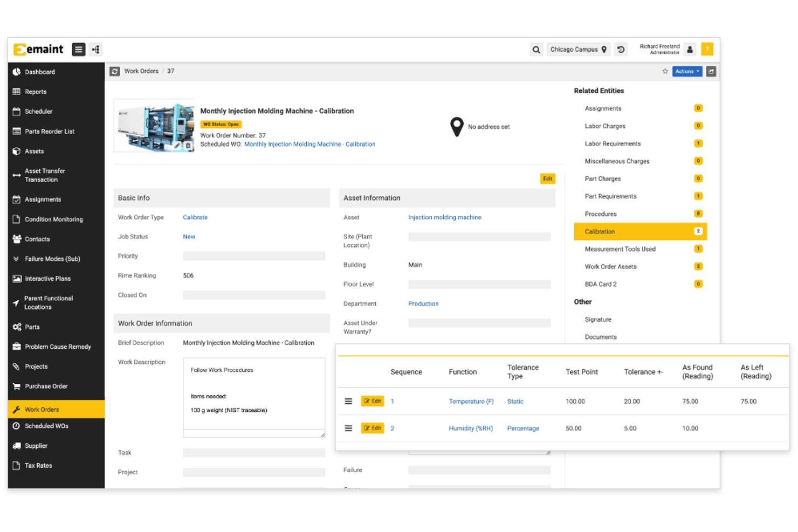This screenshot has height=532, width=798.
Task: Click the Production department link
Action: [423, 304]
